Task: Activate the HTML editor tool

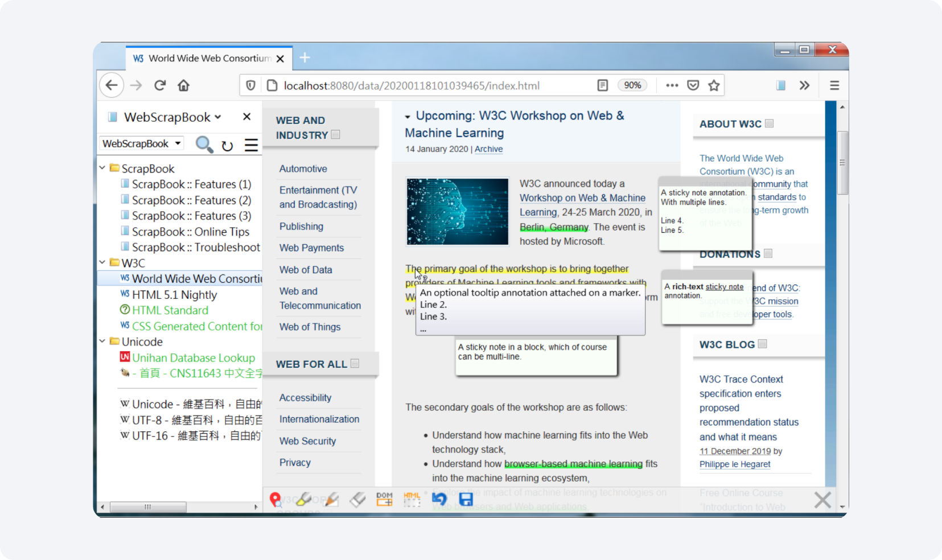Action: click(x=412, y=500)
